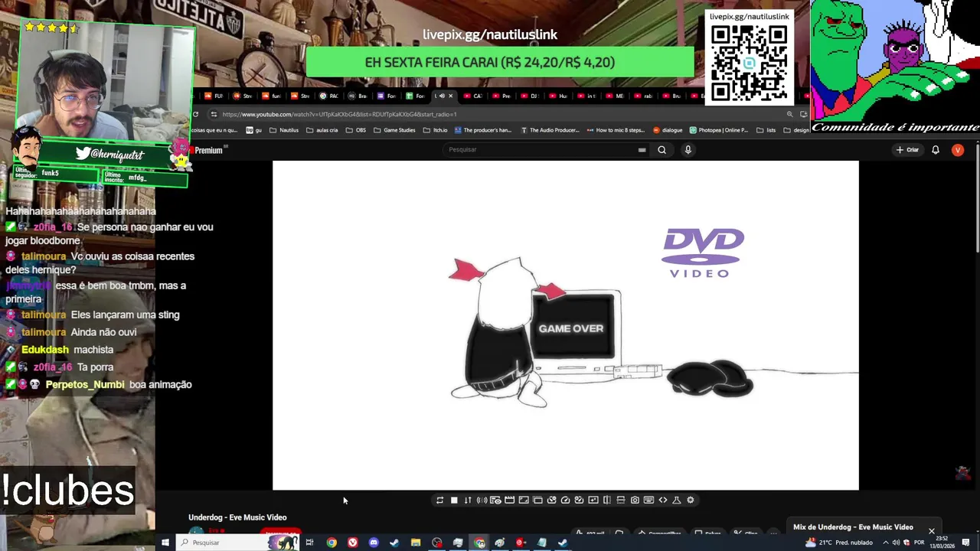The height and width of the screenshot is (551, 980).
Task: Open the gear settings icon in video toolbar
Action: tap(691, 500)
